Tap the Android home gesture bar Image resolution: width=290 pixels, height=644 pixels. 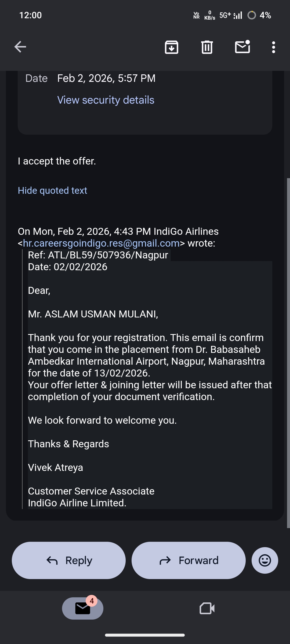point(145,635)
